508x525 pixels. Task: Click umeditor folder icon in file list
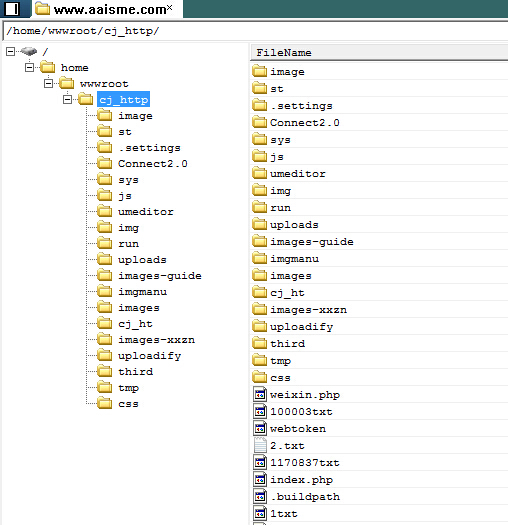260,173
